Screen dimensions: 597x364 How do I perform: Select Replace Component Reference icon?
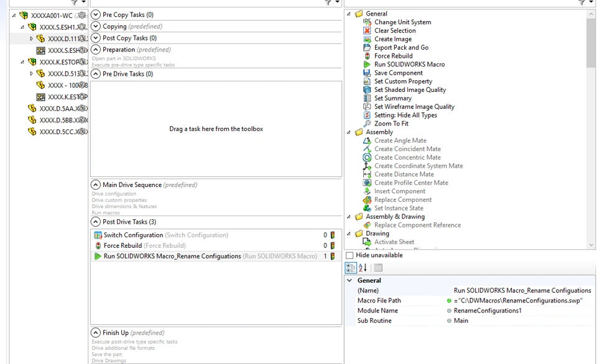click(367, 225)
